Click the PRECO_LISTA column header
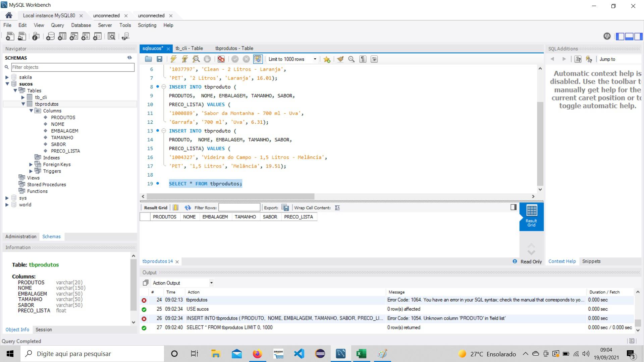644x362 pixels. click(x=299, y=217)
